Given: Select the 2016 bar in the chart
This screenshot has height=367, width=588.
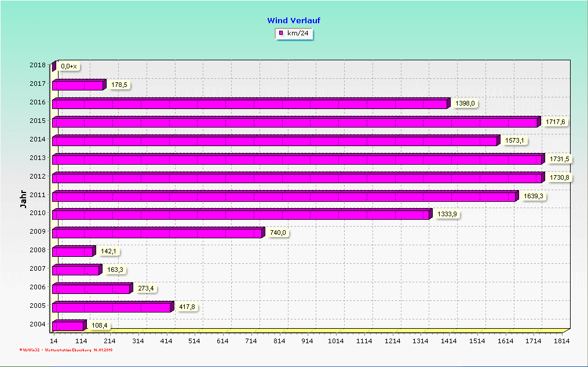Looking at the screenshot, I should point(249,104).
